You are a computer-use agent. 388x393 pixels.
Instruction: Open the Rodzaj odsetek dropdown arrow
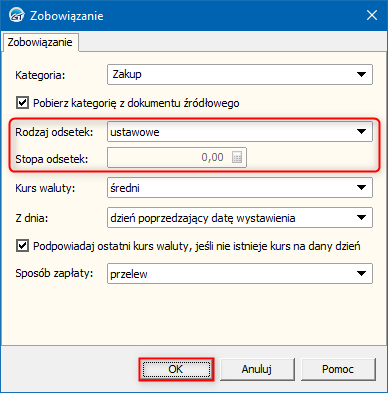pos(361,132)
